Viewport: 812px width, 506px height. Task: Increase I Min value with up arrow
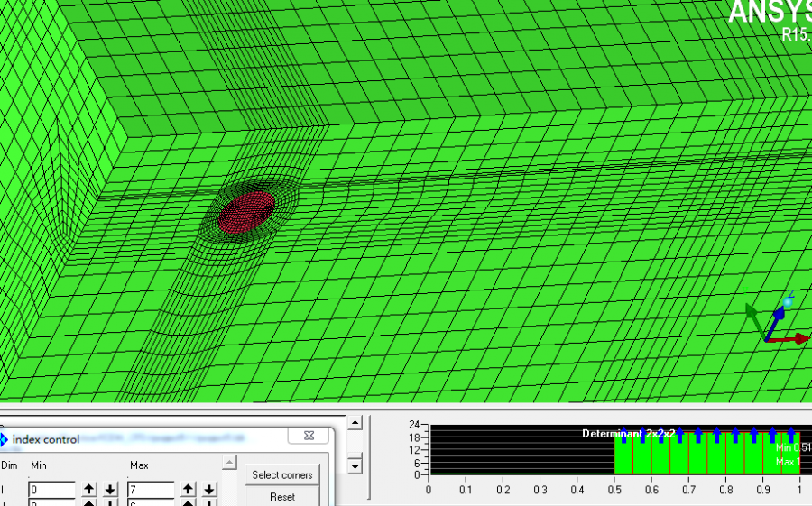click(89, 489)
